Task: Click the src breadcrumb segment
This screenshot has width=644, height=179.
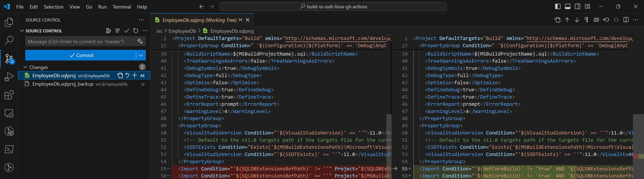Action: pyautogui.click(x=159, y=31)
